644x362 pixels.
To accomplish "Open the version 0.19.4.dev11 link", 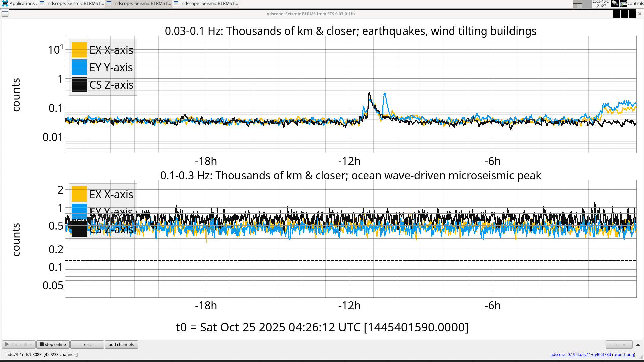I will (x=589, y=355).
